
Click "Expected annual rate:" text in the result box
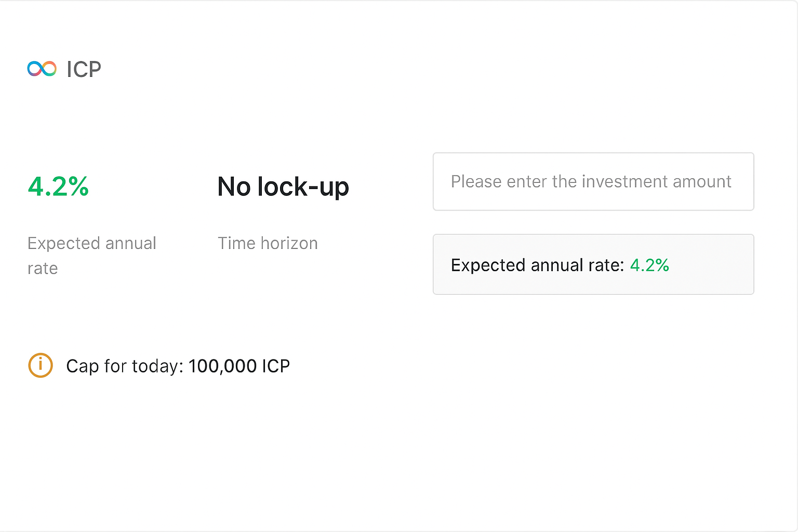pos(537,265)
